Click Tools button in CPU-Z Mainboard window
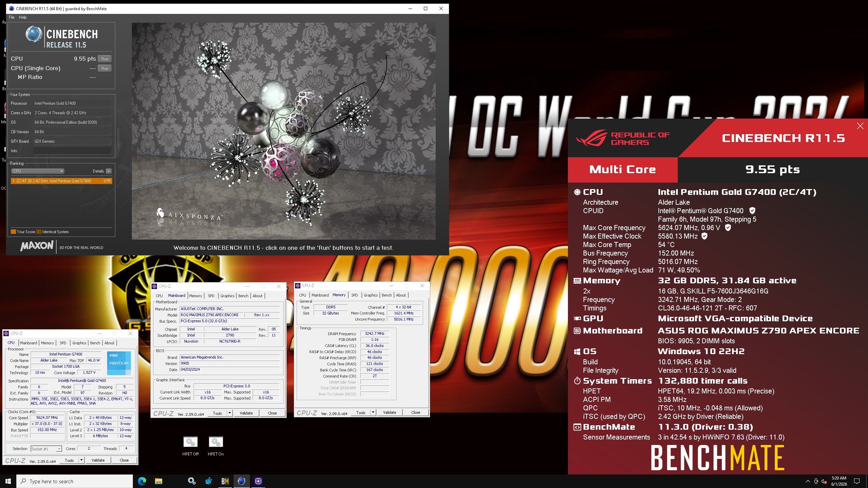The width and height of the screenshot is (868, 488). pyautogui.click(x=217, y=413)
